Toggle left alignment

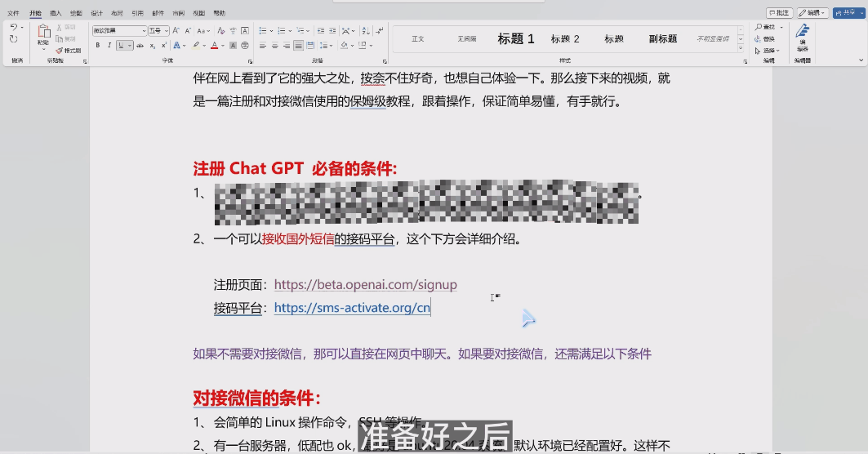coord(262,46)
